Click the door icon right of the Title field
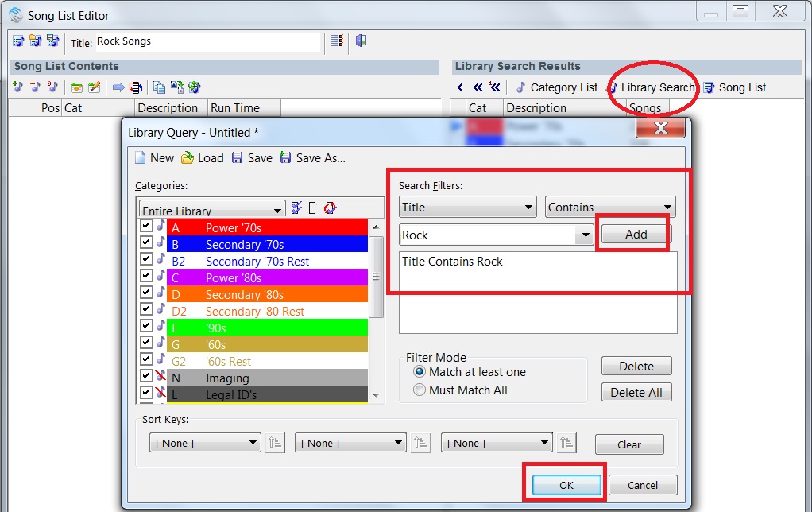 pos(361,41)
